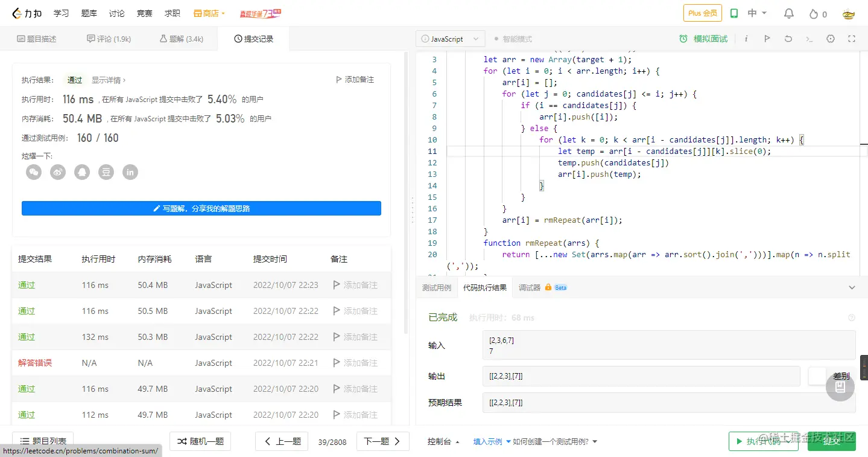The height and width of the screenshot is (457, 868).
Task: Toggle the 控制台 console expander
Action: pyautogui.click(x=443, y=441)
